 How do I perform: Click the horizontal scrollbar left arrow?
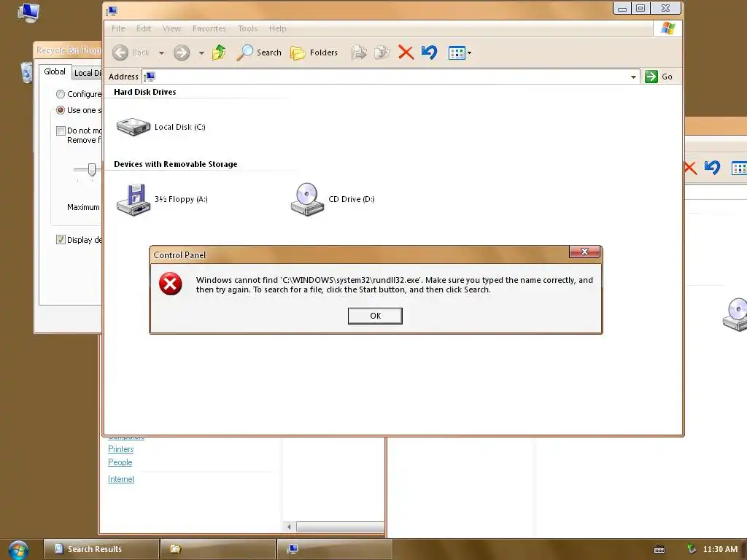point(289,526)
